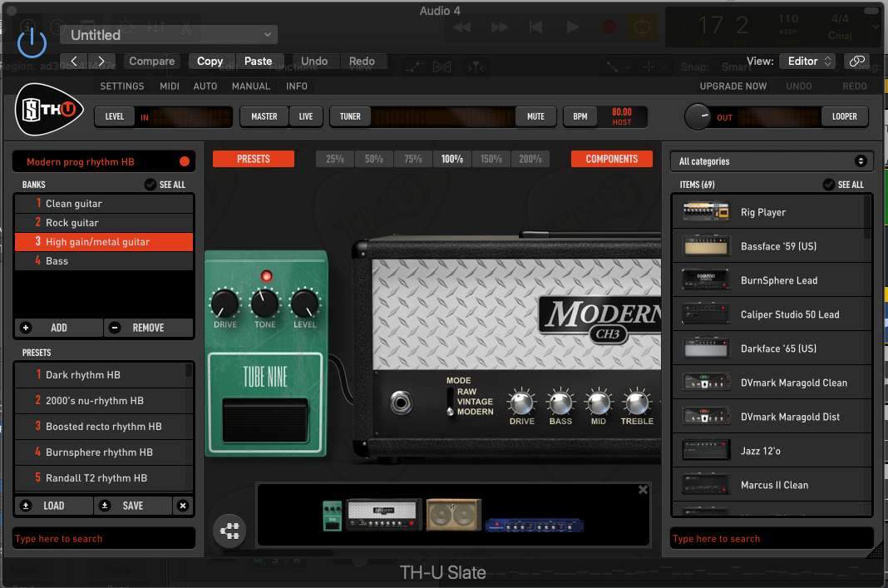Close the signal chain overview strip
Viewport: 888px width, 588px height.
click(x=643, y=490)
